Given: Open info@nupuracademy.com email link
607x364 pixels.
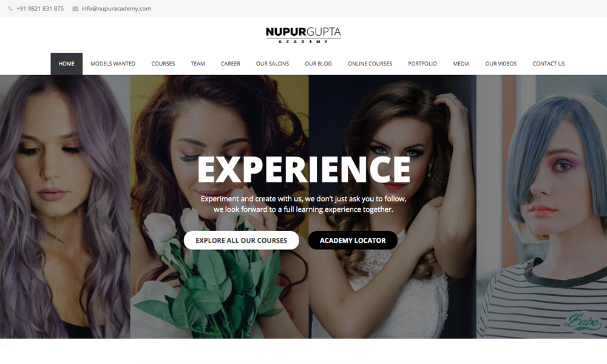Looking at the screenshot, I should point(116,8).
